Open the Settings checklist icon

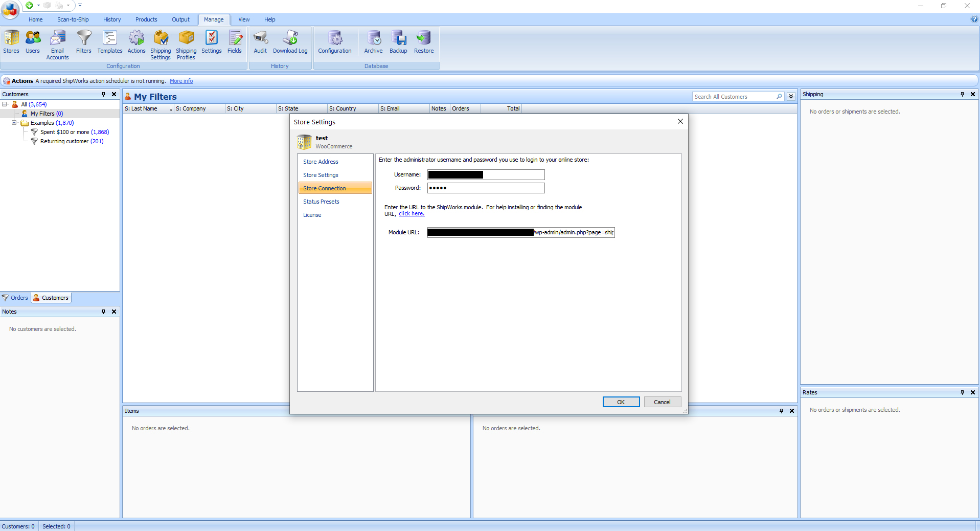pyautogui.click(x=212, y=42)
